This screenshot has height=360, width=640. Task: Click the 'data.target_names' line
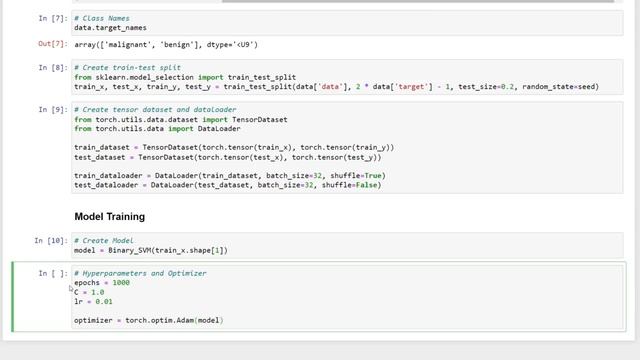click(x=110, y=28)
